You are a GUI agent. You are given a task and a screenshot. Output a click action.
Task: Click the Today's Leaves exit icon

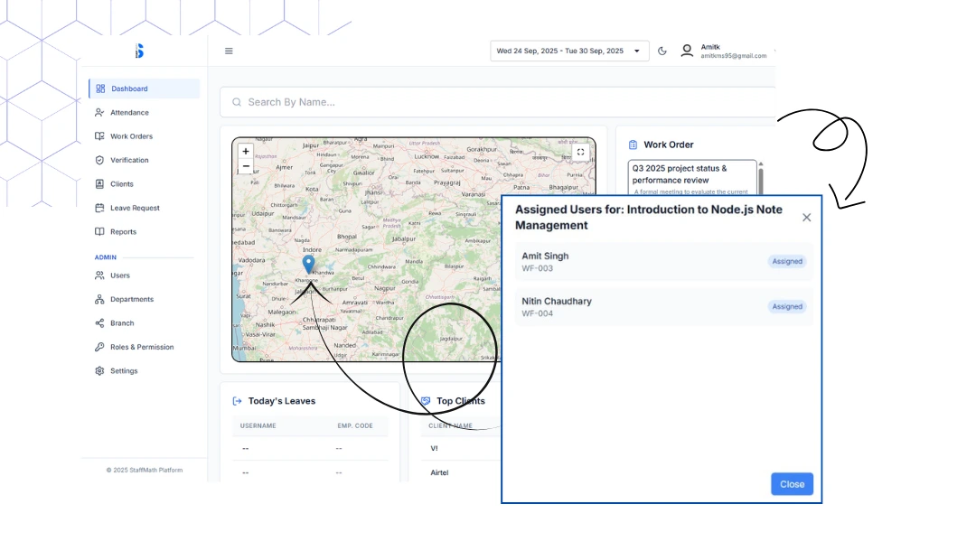coord(237,401)
